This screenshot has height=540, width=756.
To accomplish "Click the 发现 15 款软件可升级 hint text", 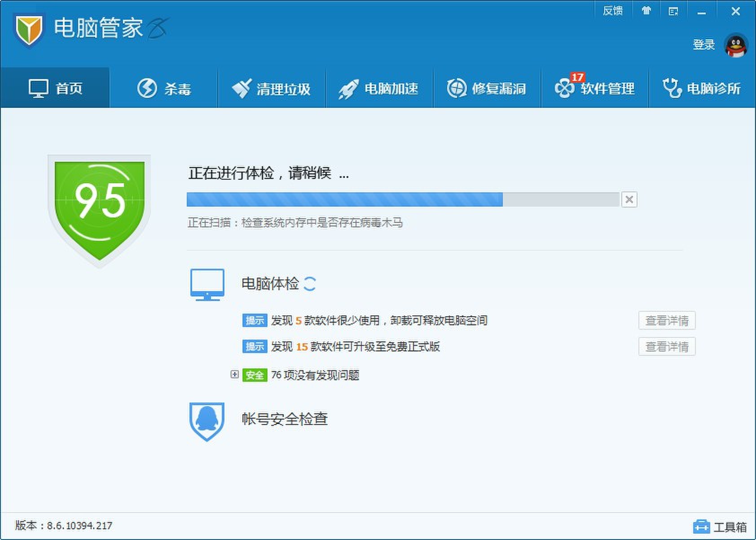I will pyautogui.click(x=356, y=346).
